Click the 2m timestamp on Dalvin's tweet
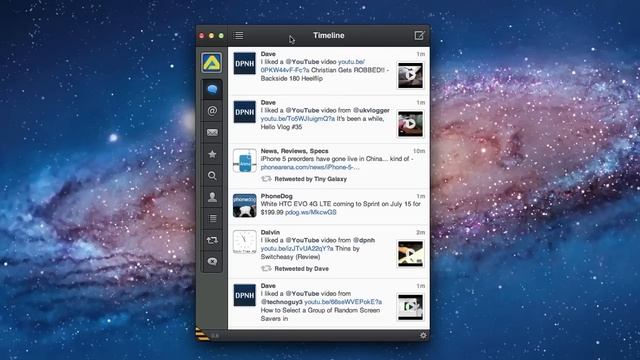640x360 pixels. click(420, 232)
